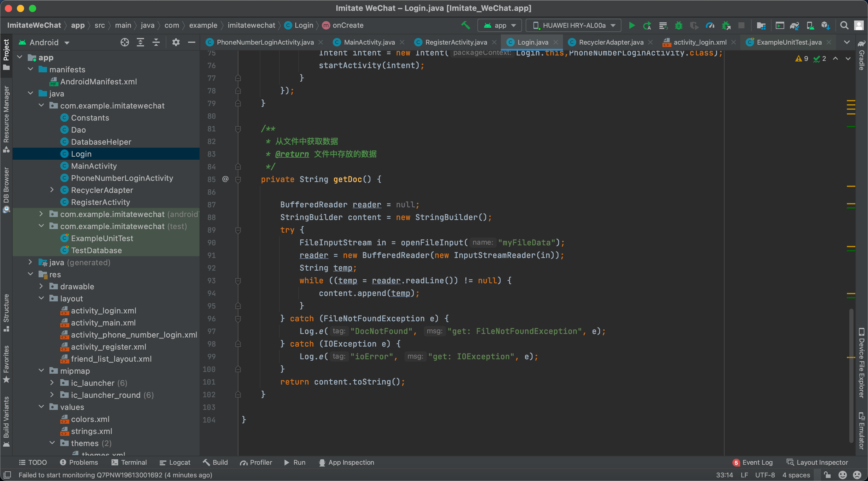Collapse all in Project panel
The width and height of the screenshot is (868, 481).
coord(156,42)
